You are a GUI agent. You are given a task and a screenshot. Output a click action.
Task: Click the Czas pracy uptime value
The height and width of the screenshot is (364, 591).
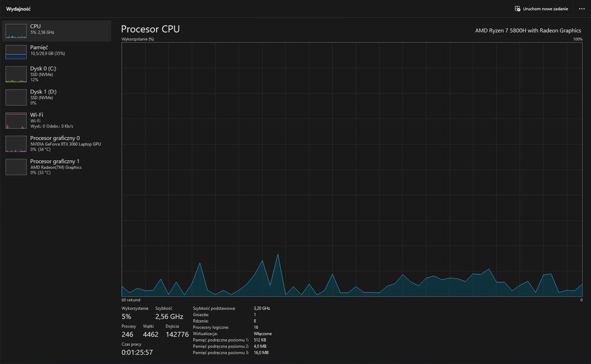click(x=137, y=352)
